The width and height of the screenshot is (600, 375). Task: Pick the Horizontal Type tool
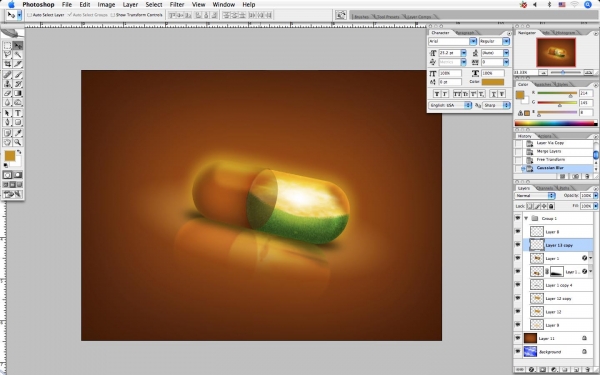pos(18,113)
